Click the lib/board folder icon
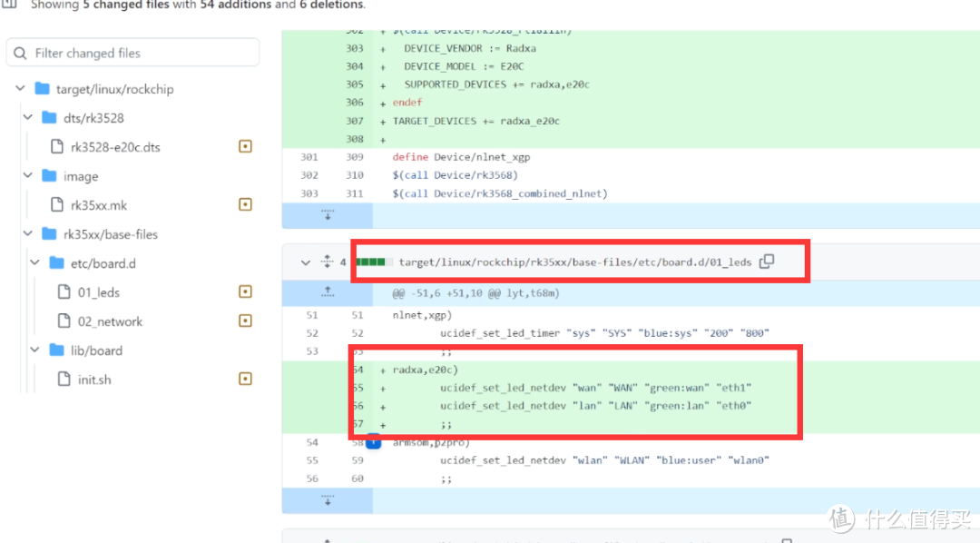The height and width of the screenshot is (543, 980). [56, 350]
